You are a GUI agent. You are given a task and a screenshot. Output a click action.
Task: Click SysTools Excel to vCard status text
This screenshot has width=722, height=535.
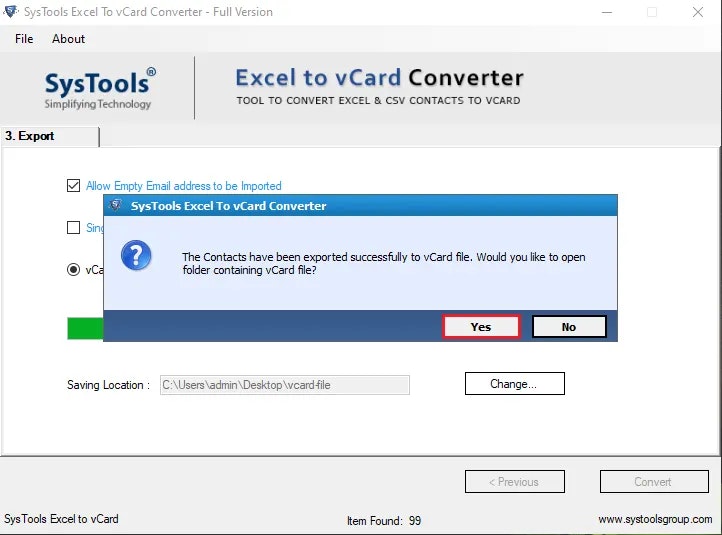click(x=61, y=519)
